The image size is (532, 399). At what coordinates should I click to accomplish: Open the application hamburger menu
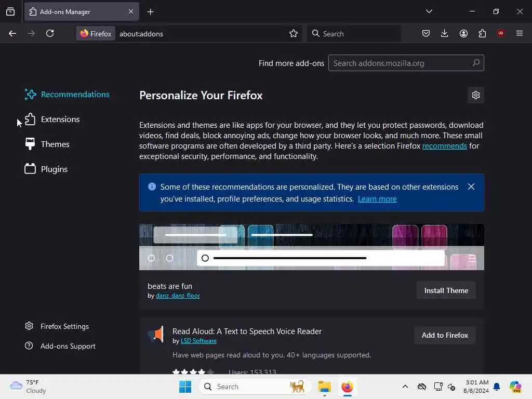pos(520,33)
